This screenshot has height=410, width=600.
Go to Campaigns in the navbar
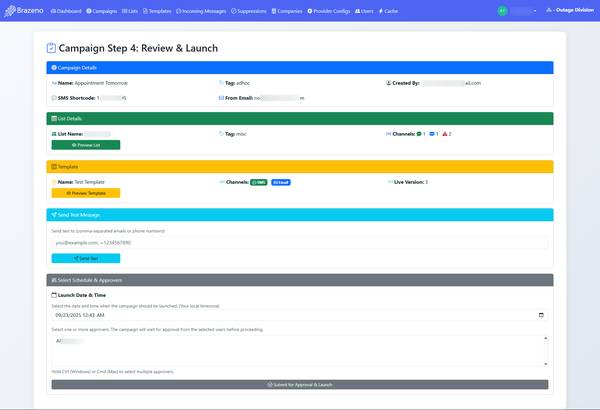pos(102,10)
